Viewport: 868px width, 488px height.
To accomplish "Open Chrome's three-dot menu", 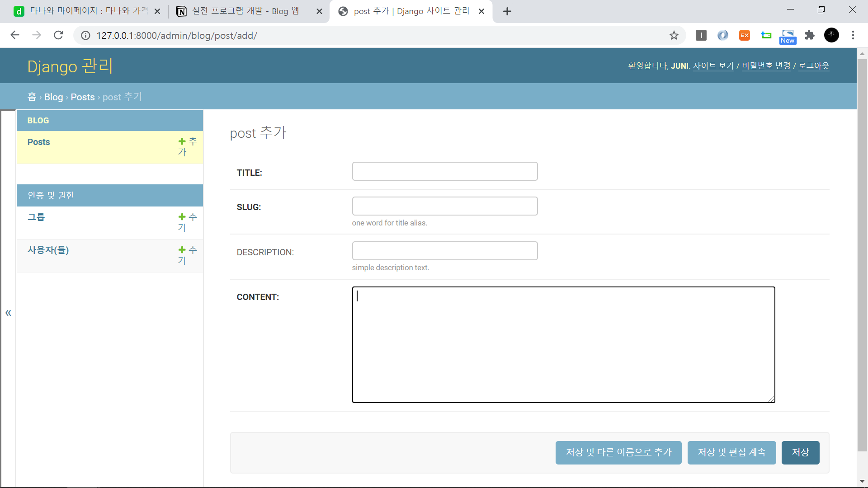I will tap(853, 35).
